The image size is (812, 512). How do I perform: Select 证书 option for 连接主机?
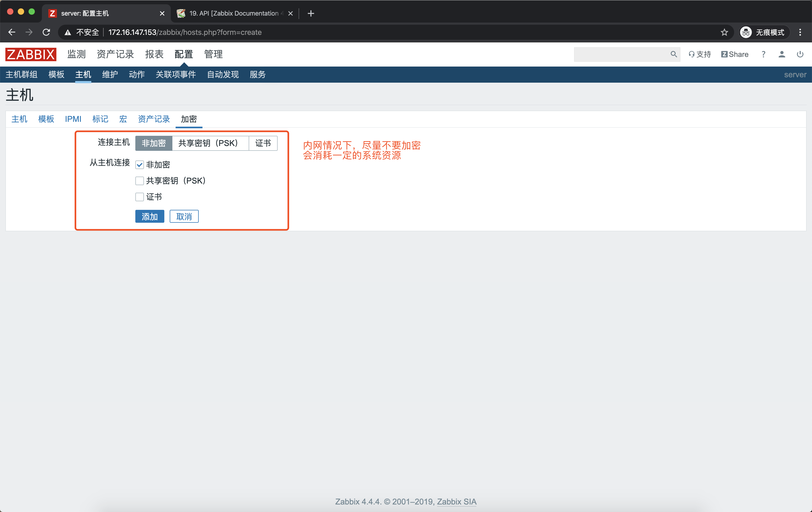[x=263, y=143]
